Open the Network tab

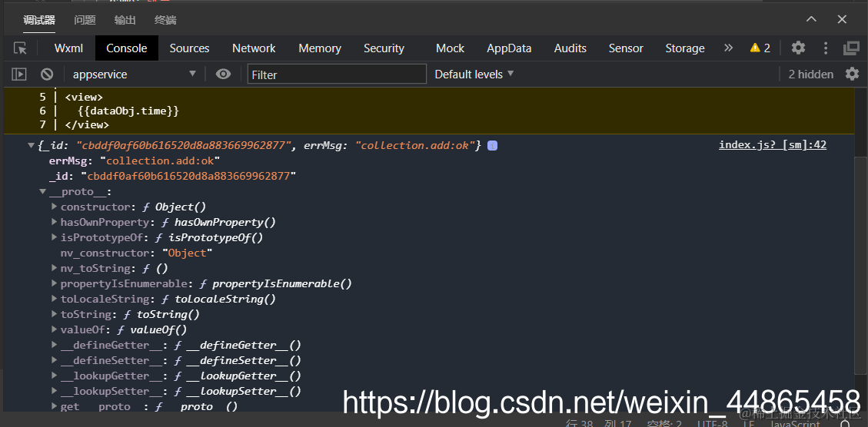(x=254, y=48)
